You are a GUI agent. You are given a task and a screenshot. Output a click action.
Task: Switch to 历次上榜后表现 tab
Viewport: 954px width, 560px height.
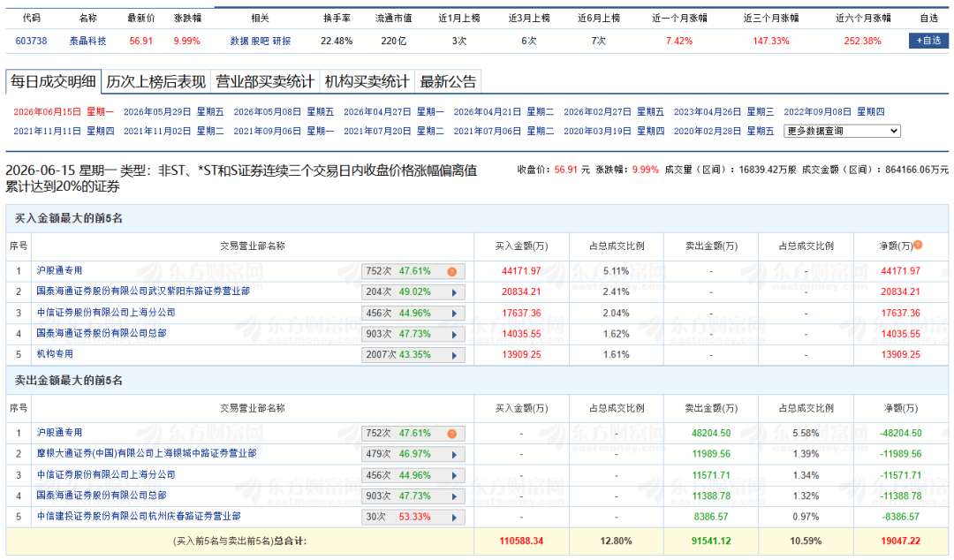pos(155,81)
